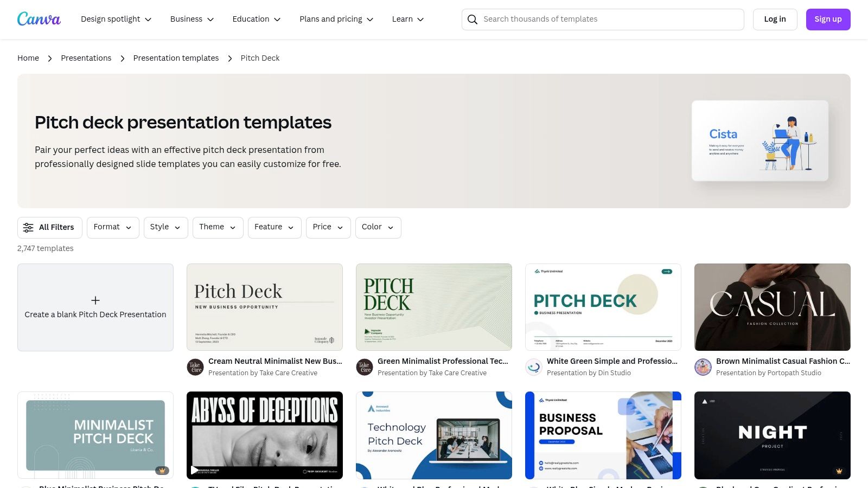Click Presentation by Din Studio text
Image resolution: width=868 pixels, height=488 pixels.
coord(589,373)
